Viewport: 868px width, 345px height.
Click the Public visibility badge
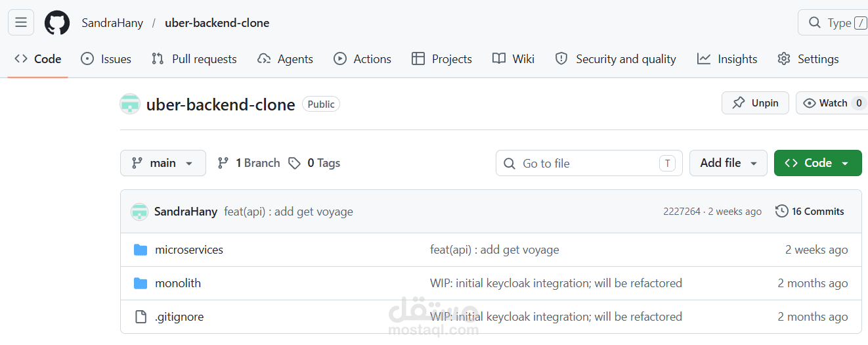(x=321, y=104)
